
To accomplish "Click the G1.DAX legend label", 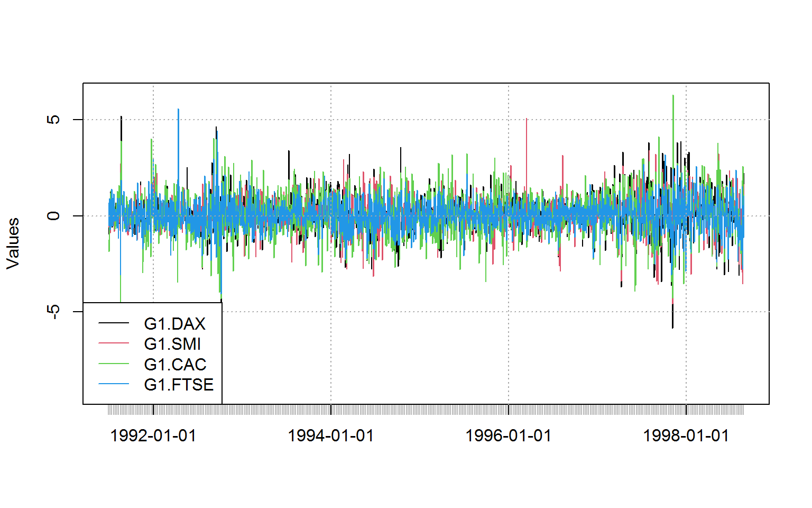I will pos(174,323).
